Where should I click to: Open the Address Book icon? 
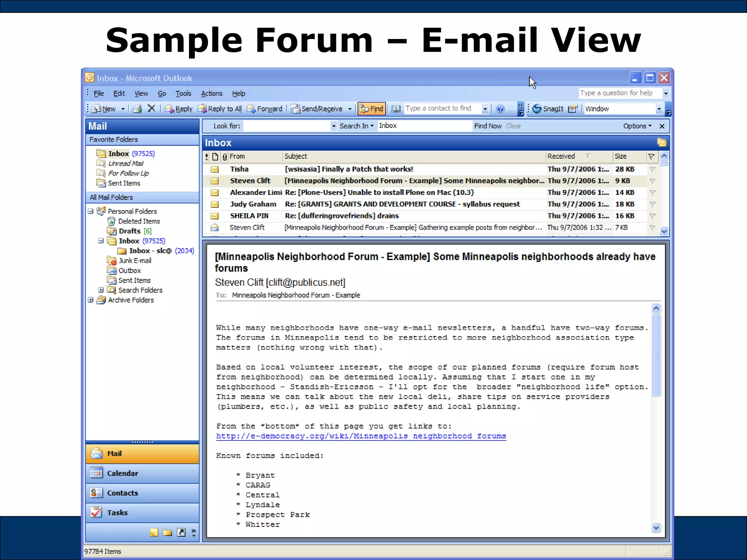point(396,109)
